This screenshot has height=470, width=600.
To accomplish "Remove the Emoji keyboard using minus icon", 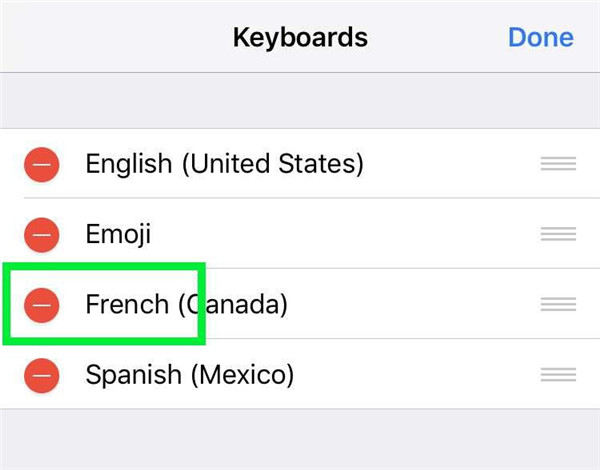I will click(42, 234).
